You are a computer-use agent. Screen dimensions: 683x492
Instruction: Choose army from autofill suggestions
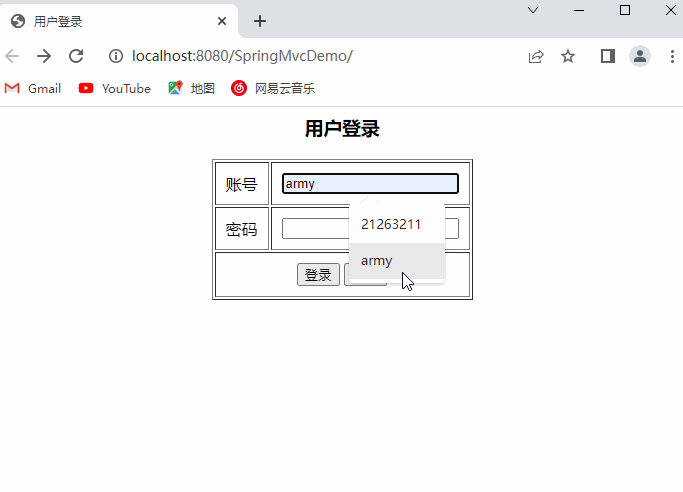click(x=397, y=260)
